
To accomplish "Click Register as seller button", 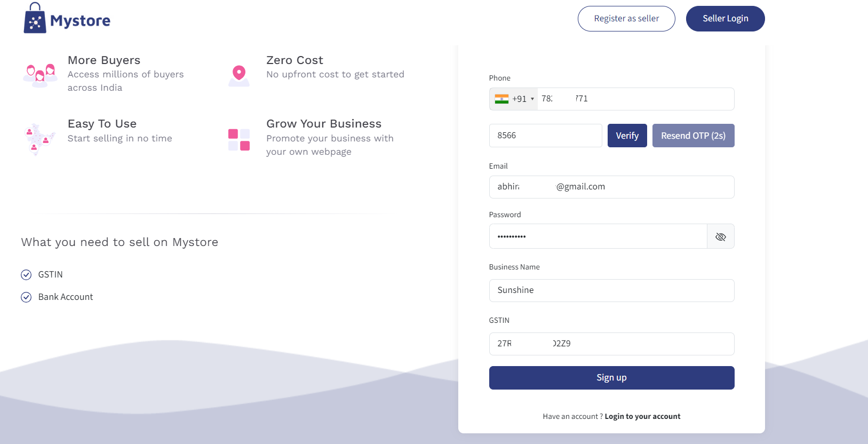I will point(626,19).
